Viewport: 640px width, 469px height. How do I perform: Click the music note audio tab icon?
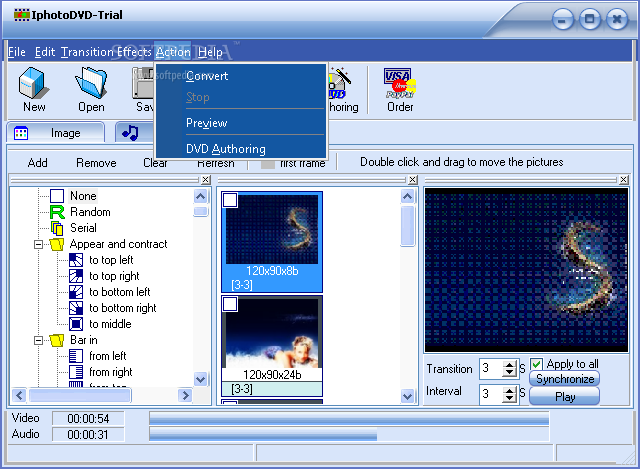(x=130, y=133)
